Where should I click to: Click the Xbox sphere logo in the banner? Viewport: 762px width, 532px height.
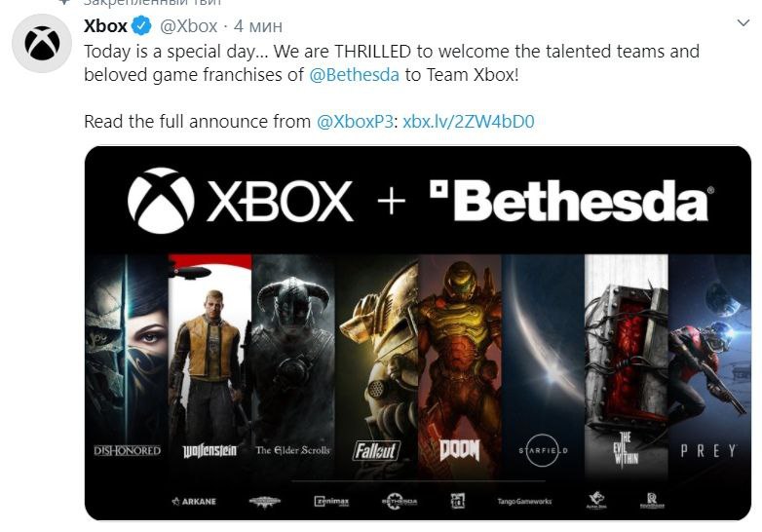(161, 200)
